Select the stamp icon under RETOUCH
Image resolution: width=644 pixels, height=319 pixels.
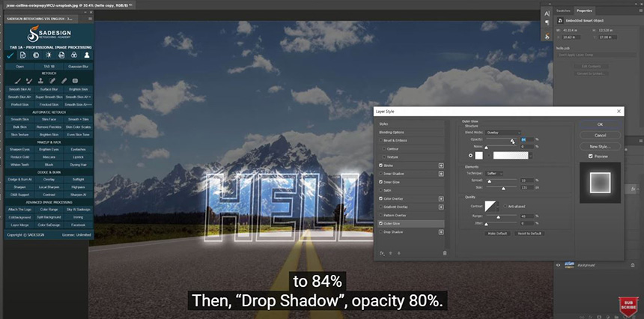[x=41, y=81]
